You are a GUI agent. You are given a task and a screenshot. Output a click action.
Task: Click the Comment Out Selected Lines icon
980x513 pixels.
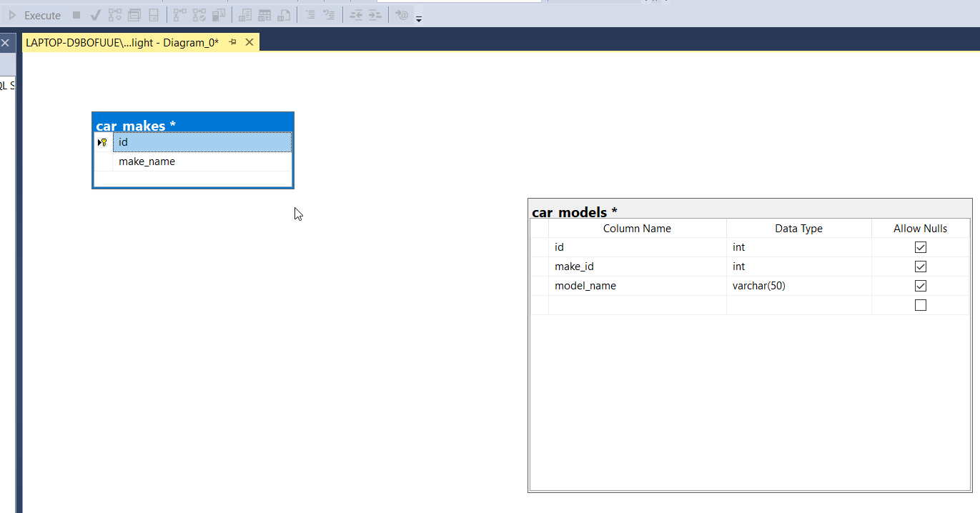(311, 15)
